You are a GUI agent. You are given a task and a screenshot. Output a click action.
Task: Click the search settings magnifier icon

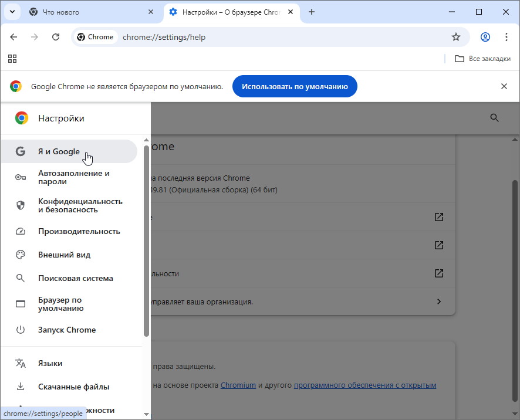pos(494,118)
